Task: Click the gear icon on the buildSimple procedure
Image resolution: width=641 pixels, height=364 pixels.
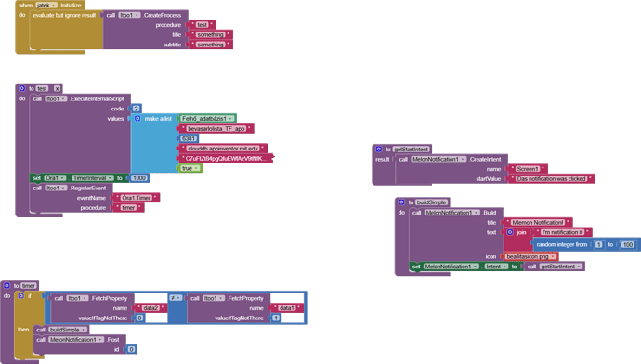Action: pyautogui.click(x=401, y=202)
